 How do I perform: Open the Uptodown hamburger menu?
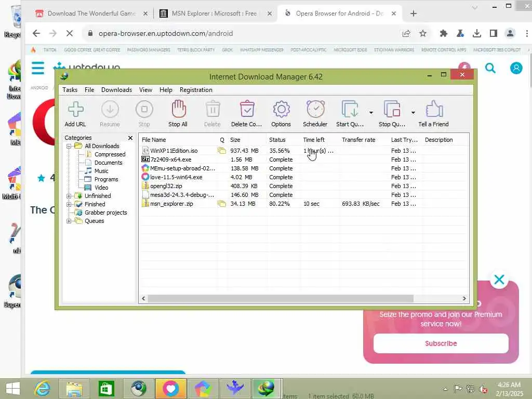[x=38, y=68]
